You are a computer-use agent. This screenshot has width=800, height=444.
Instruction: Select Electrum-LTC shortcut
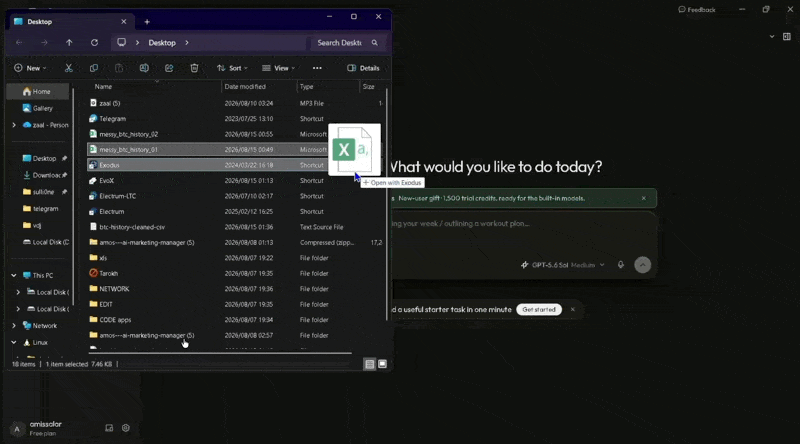[x=117, y=196]
